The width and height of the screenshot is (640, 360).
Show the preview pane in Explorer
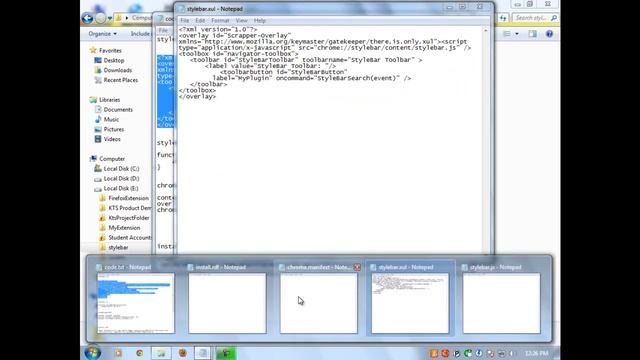(532, 34)
